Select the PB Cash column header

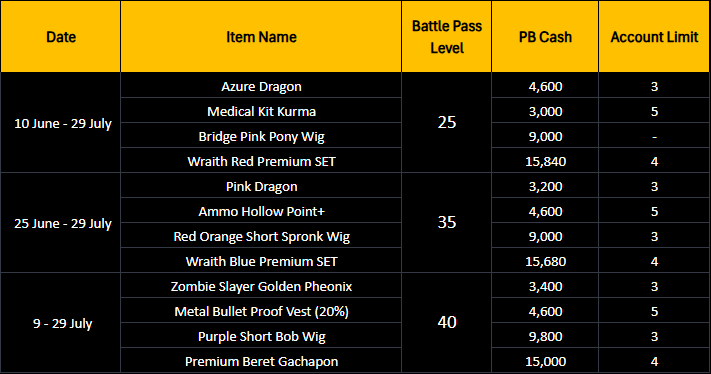tap(545, 37)
